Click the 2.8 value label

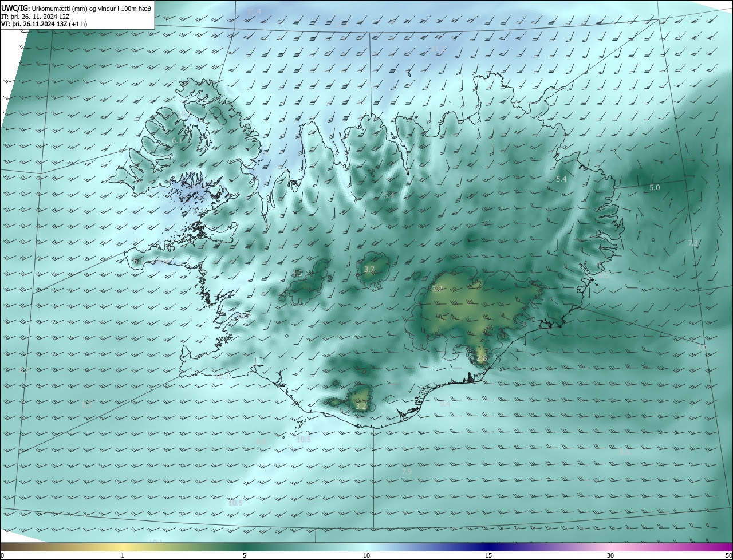tap(482, 358)
